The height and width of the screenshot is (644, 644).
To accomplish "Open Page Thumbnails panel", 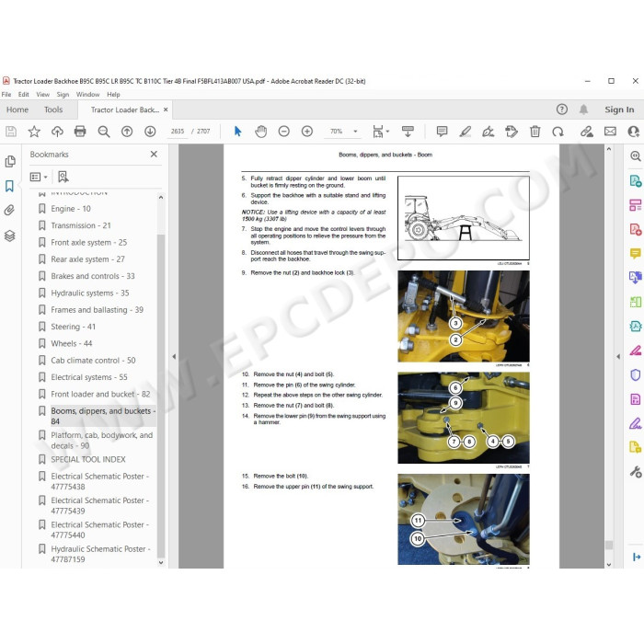I will pos(10,161).
